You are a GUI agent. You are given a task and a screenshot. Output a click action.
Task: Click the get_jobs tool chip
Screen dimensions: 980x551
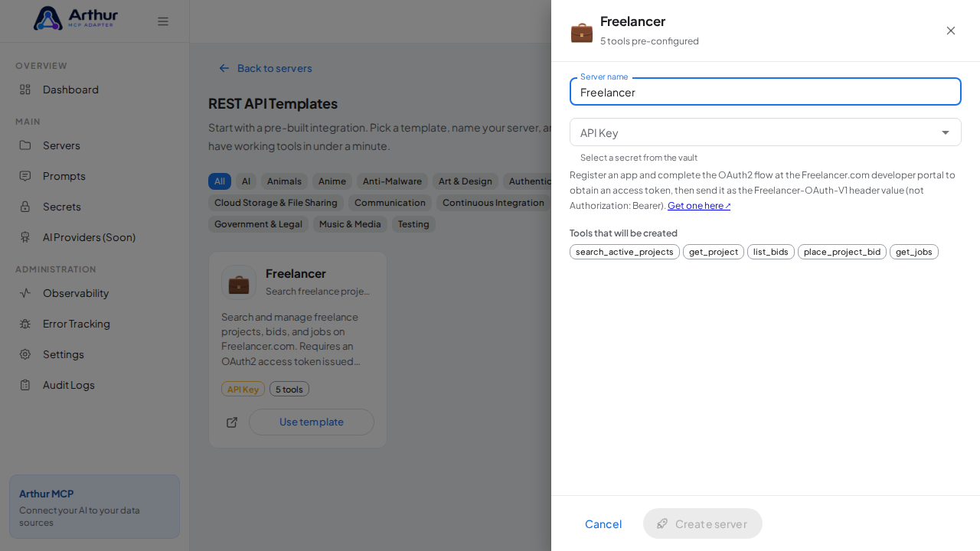tap(914, 252)
